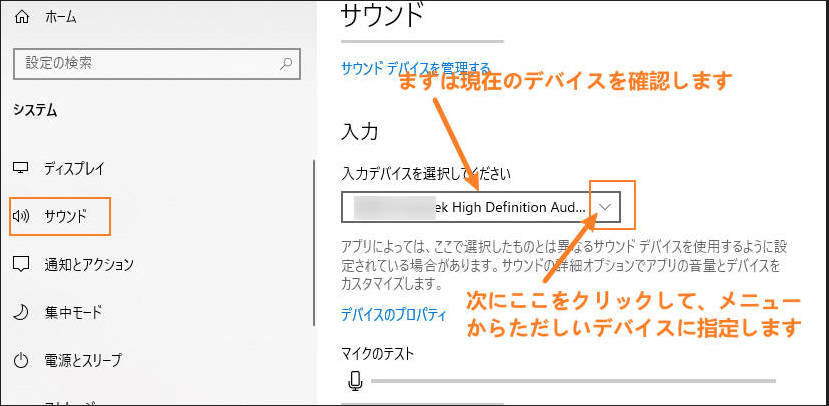
Task: Click the 入力 section heading
Action: tap(360, 132)
